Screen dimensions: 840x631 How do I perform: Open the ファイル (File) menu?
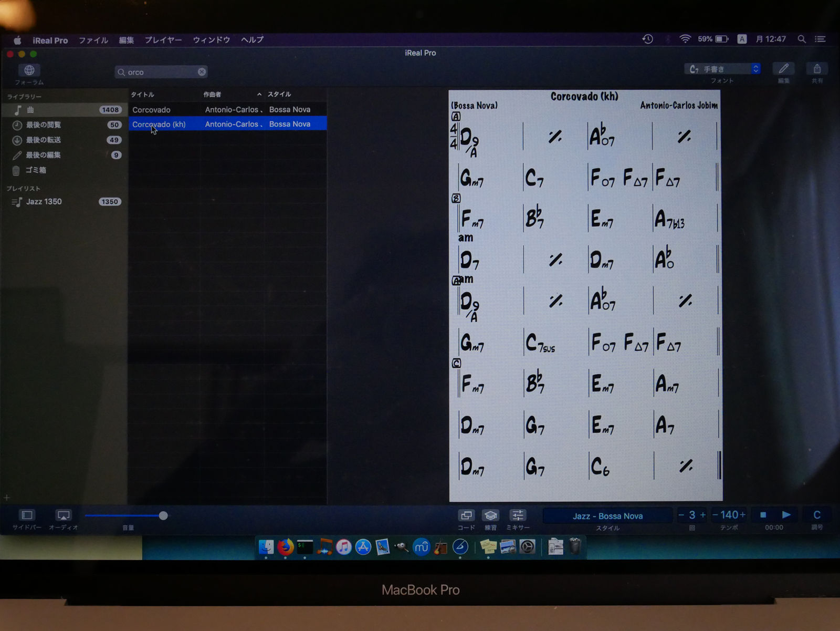[x=93, y=40]
